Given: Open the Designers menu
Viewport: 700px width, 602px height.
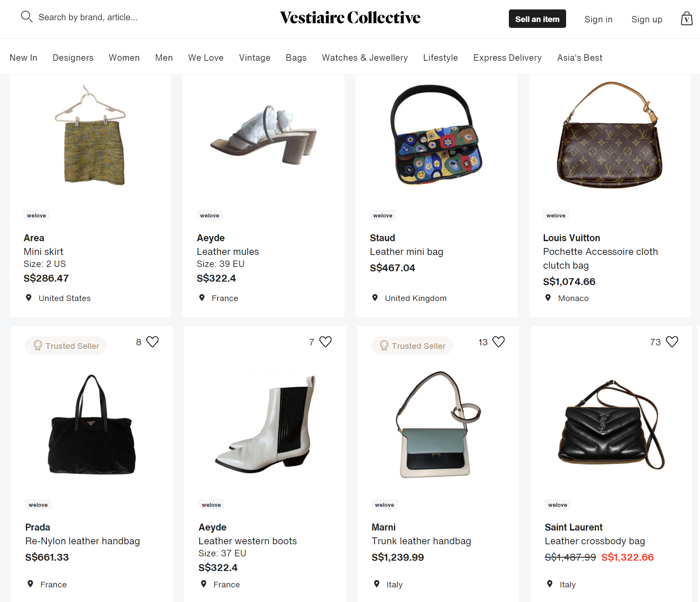Looking at the screenshot, I should point(73,58).
